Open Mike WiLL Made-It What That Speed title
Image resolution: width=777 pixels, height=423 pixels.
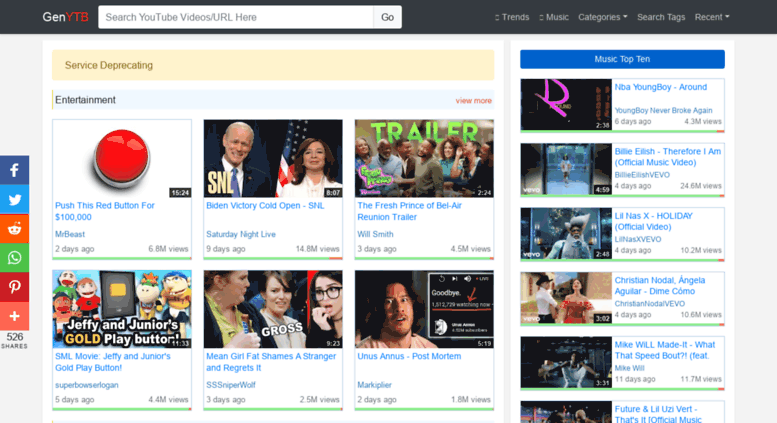665,350
